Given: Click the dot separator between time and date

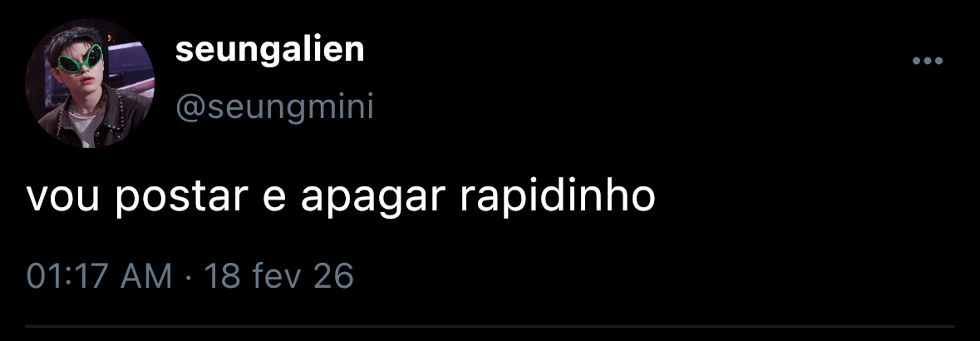Looking at the screenshot, I should (188, 277).
